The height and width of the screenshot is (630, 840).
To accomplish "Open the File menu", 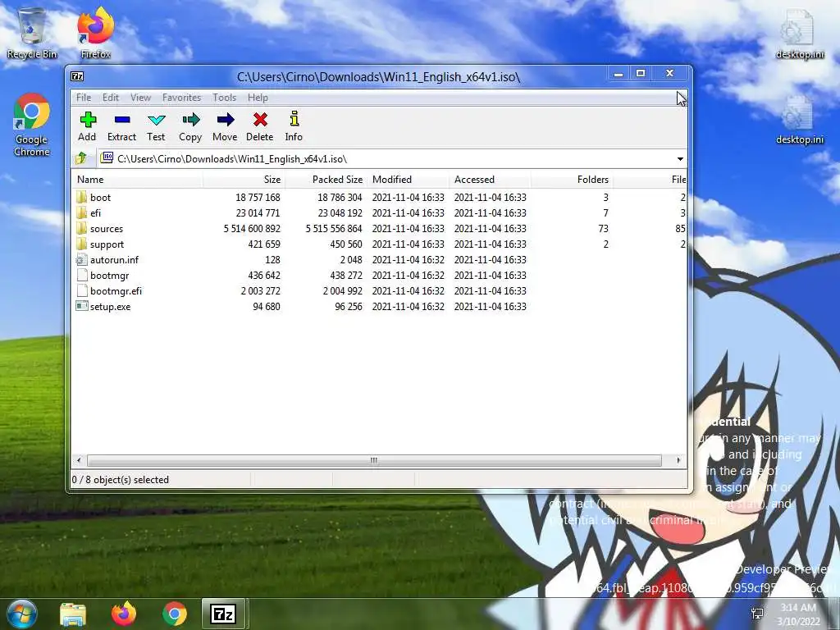I will click(84, 98).
